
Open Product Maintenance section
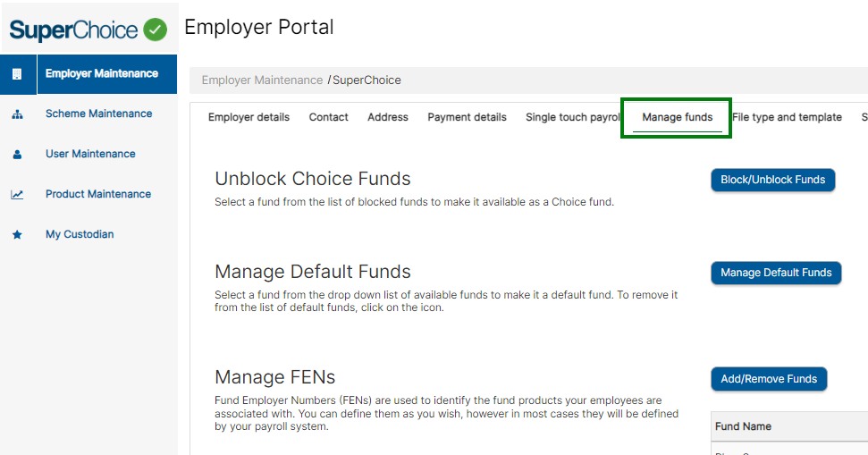tap(98, 194)
